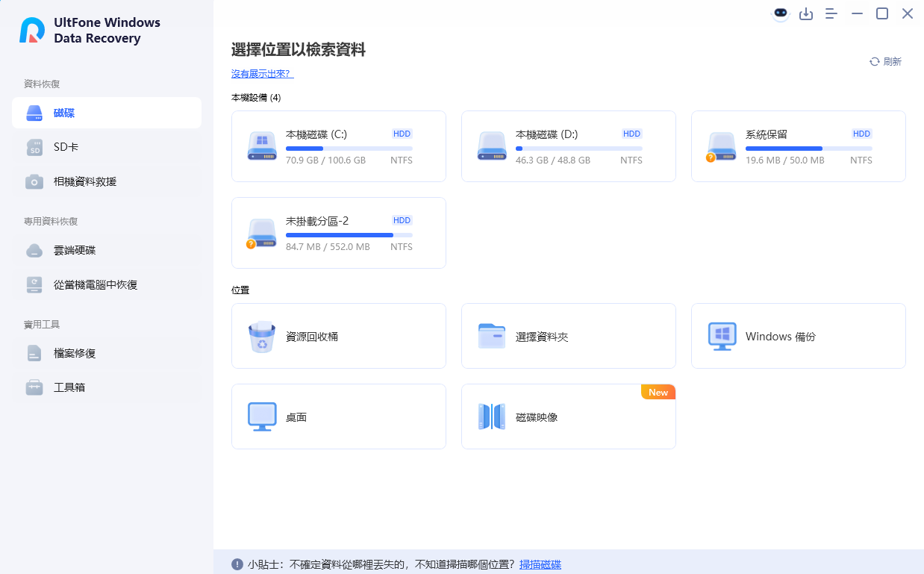Select the 未掛載分區-2 card title
Screen dimensions: 924x574
coord(317,221)
